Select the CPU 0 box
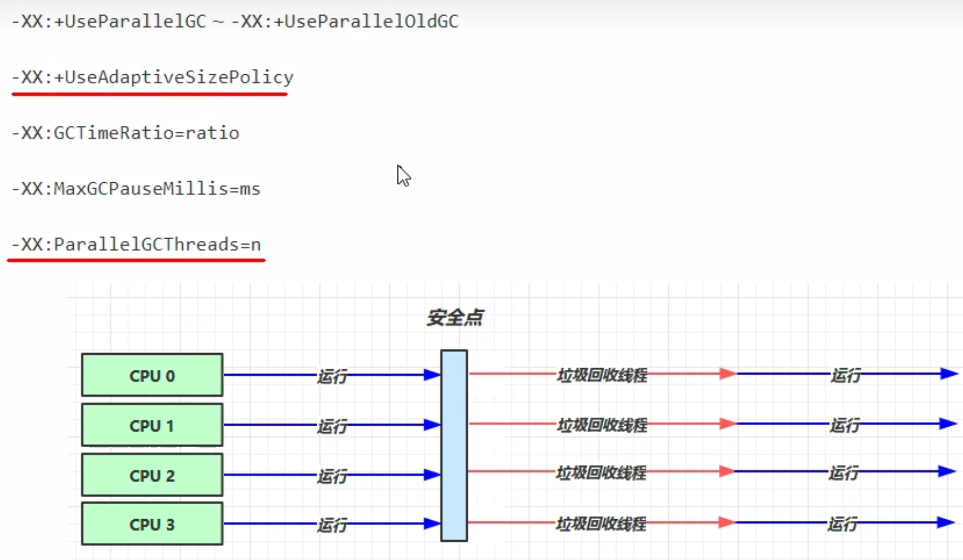 (x=152, y=375)
